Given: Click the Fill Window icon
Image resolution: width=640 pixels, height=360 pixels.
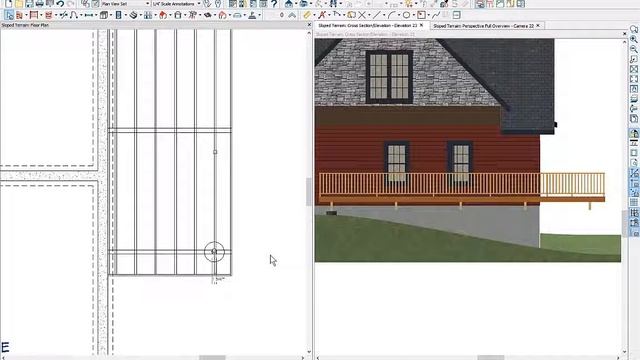Looking at the screenshot, I should pos(633,69).
